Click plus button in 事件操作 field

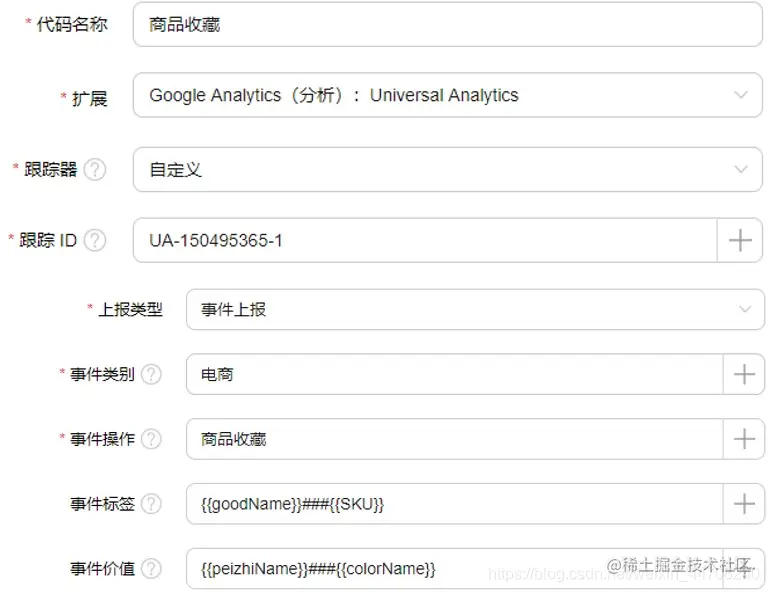point(744,439)
